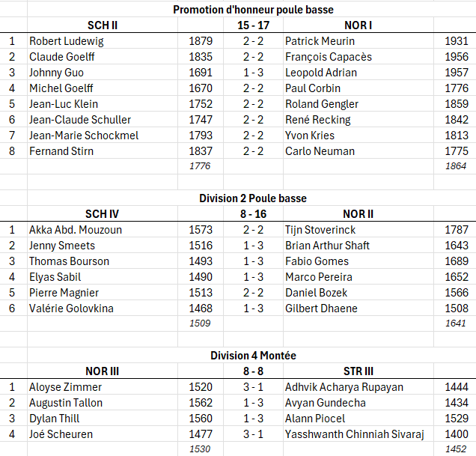Screen dimensions: 476x456
Task: Select the NOR I average rating 1864
Action: coord(454,166)
